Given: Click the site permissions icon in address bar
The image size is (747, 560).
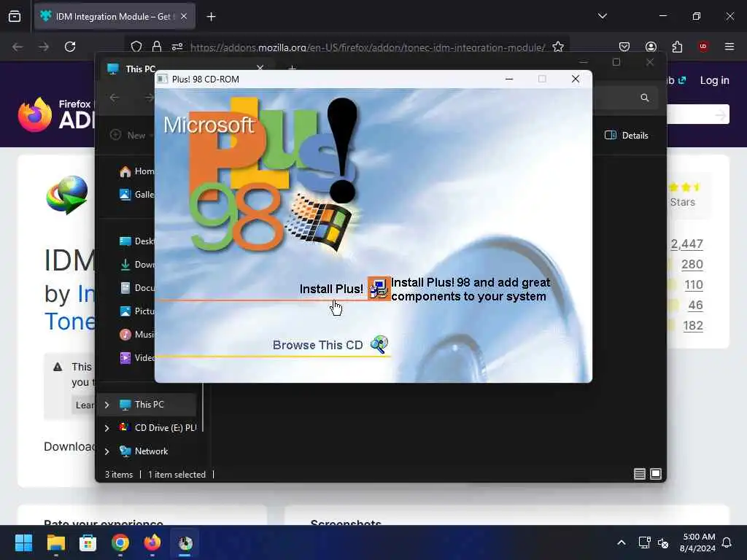Looking at the screenshot, I should tap(177, 47).
